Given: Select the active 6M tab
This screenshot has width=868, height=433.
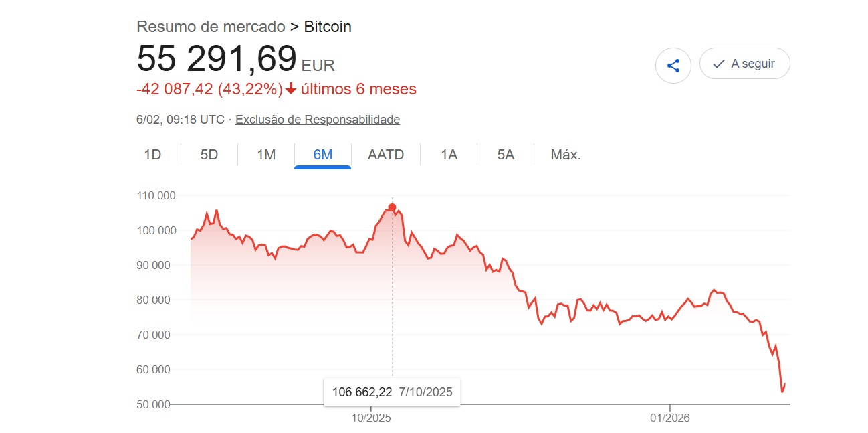Looking at the screenshot, I should click(x=322, y=155).
